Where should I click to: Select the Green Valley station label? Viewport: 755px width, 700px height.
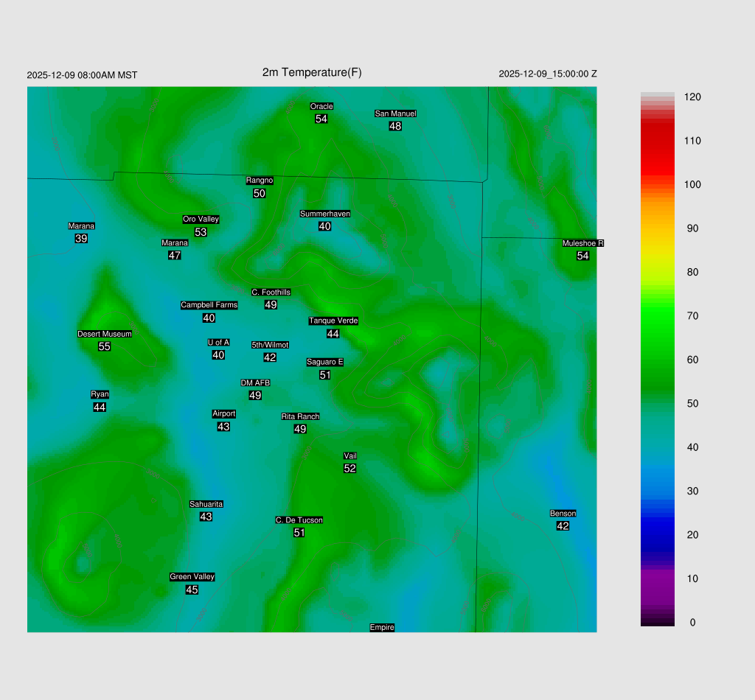(192, 577)
